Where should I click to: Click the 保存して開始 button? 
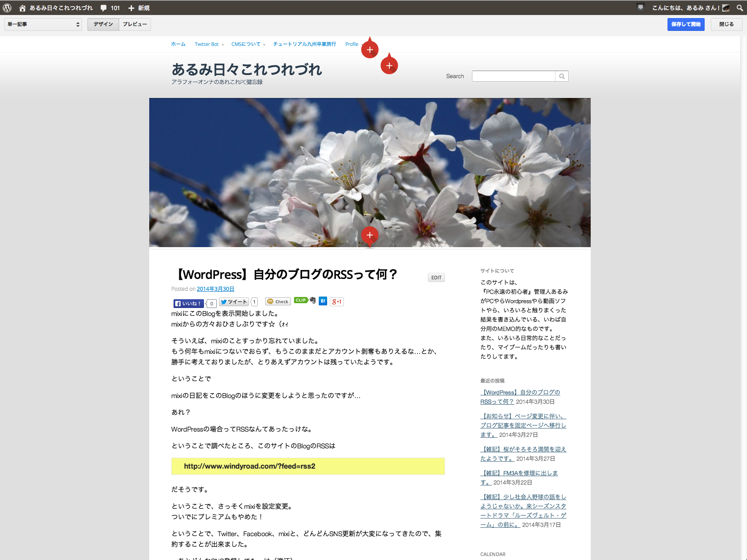[686, 24]
